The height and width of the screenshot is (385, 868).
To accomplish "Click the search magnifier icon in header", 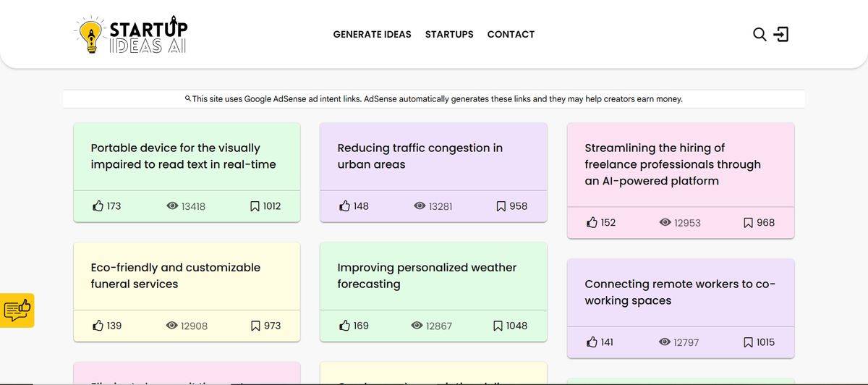I will (x=759, y=34).
